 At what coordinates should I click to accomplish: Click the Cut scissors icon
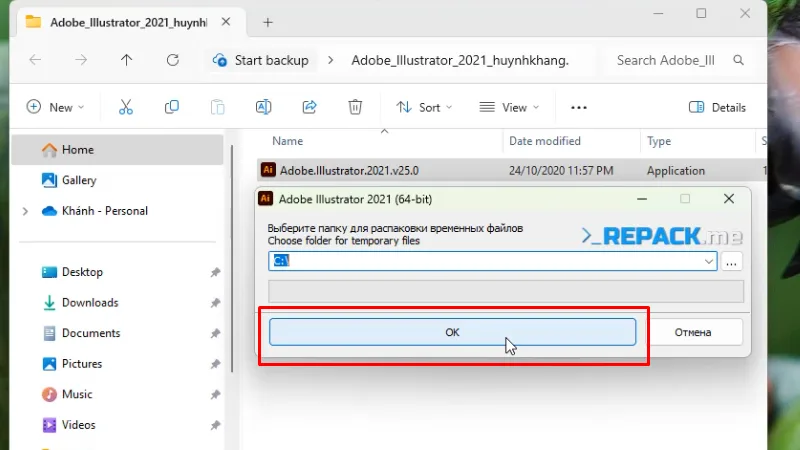(126, 107)
